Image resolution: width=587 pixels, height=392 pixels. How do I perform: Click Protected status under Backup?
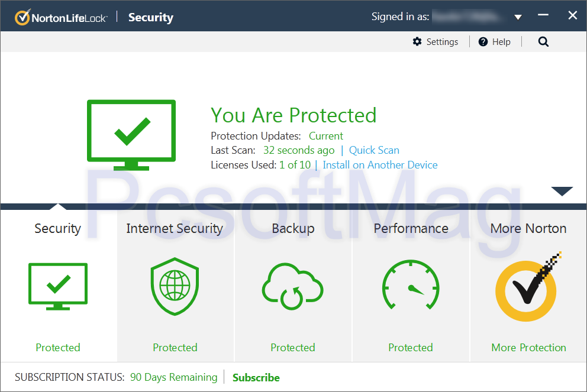(293, 348)
